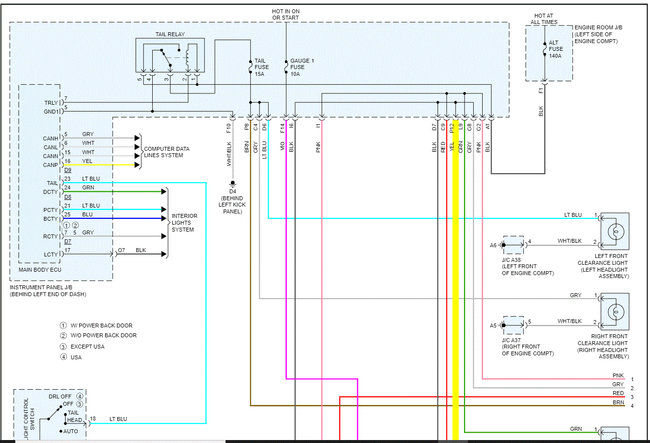Select the magenta VIO vertical wire

pyautogui.click(x=286, y=249)
